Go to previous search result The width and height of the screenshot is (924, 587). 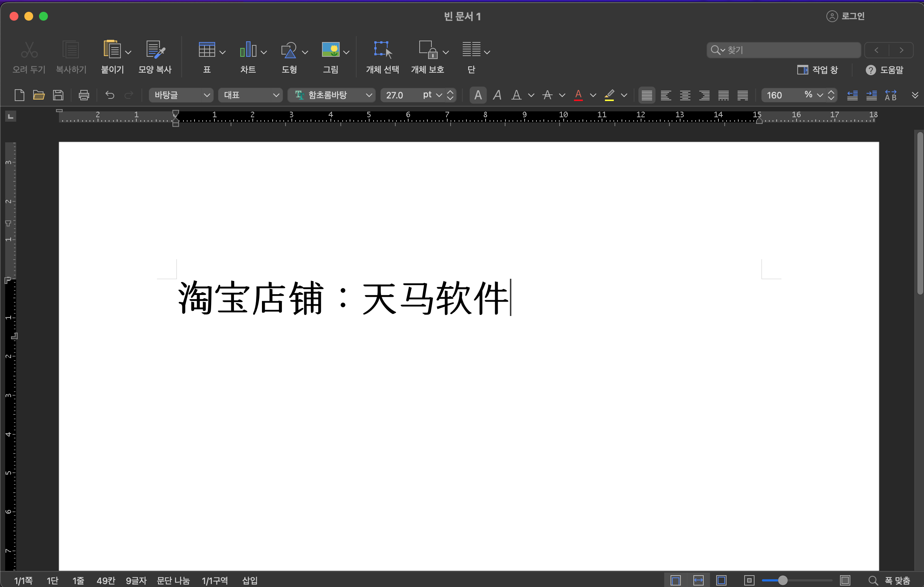[x=876, y=50]
